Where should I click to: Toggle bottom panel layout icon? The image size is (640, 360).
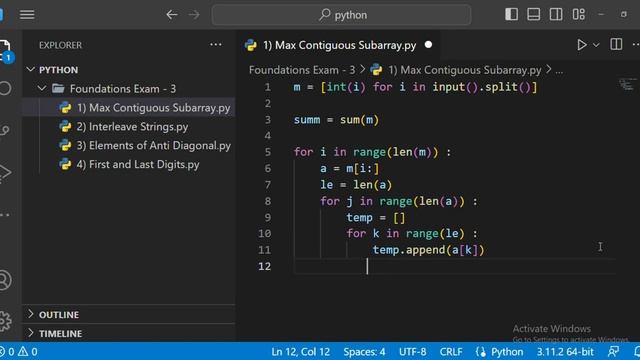(533, 14)
